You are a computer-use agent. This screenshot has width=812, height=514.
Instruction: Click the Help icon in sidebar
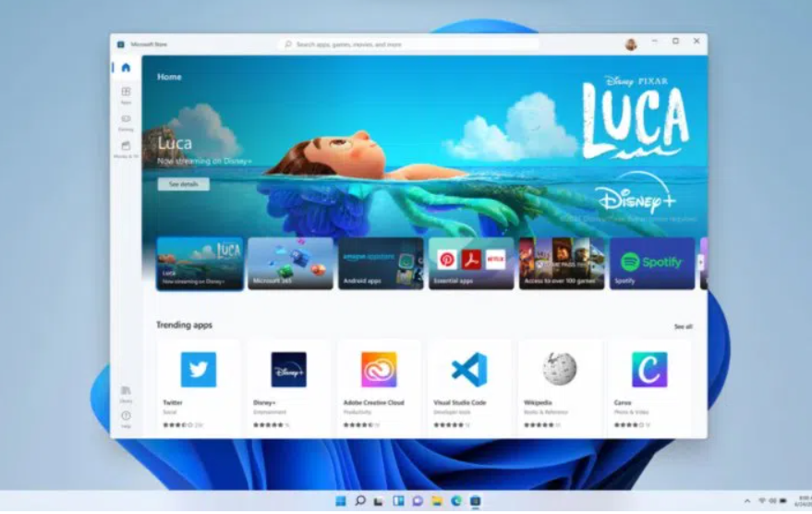pyautogui.click(x=126, y=418)
